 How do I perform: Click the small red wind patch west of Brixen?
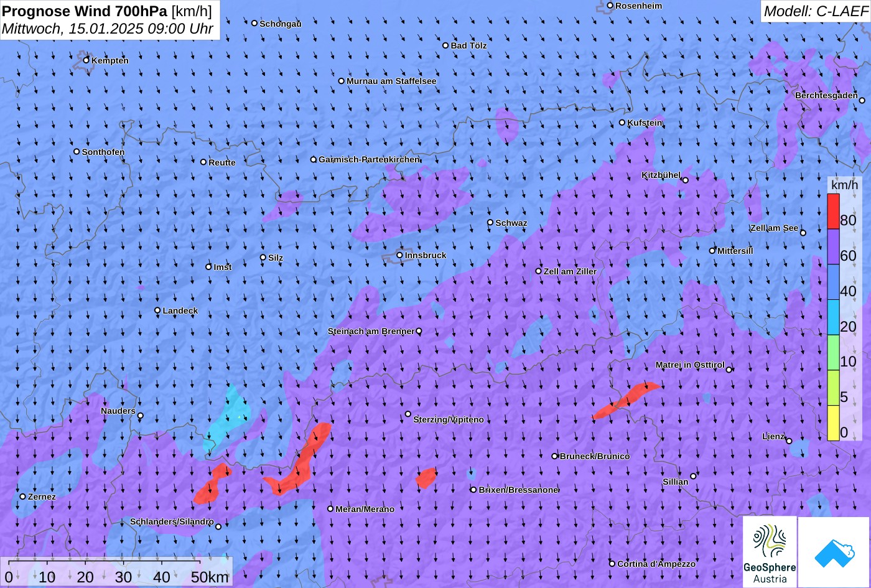[x=426, y=478]
